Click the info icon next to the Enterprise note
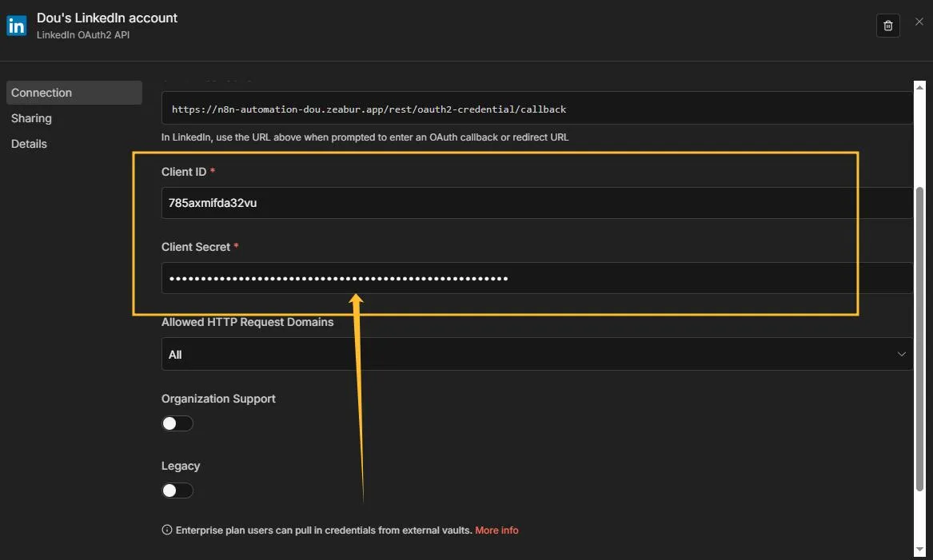Viewport: 933px width, 560px height. 166,529
